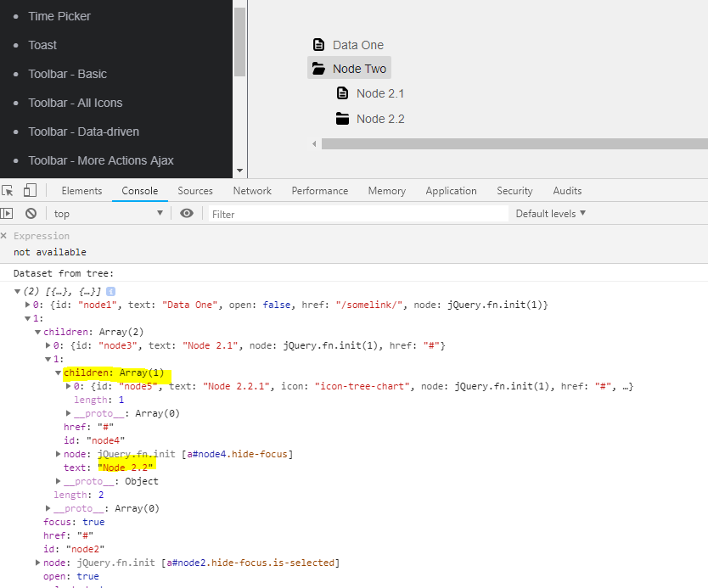Open the Time Picker link
This screenshot has width=708, height=588.
[x=59, y=16]
